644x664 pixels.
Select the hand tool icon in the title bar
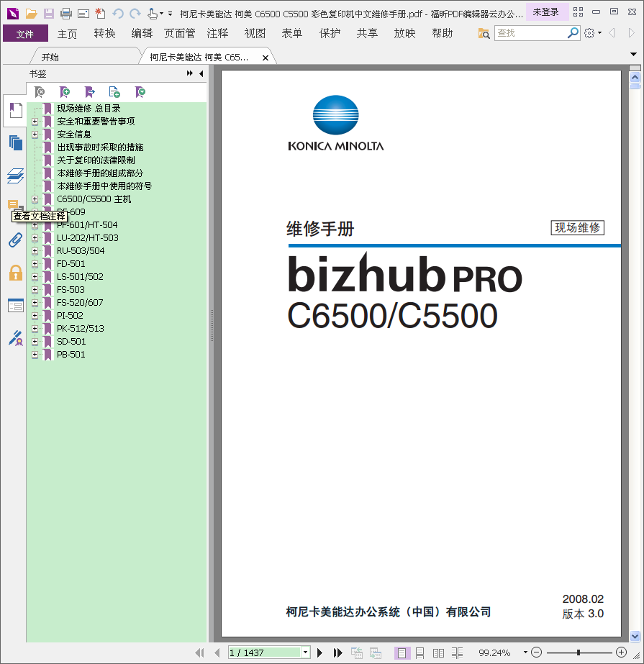click(x=153, y=14)
